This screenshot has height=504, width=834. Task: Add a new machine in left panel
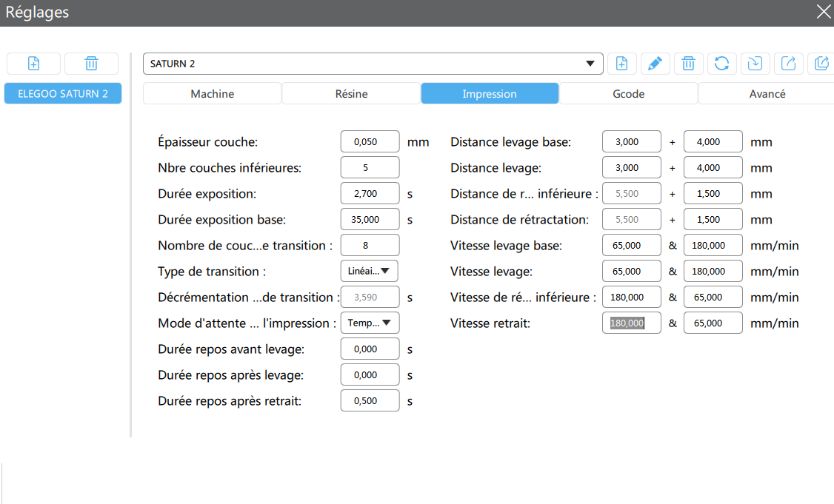pos(33,64)
